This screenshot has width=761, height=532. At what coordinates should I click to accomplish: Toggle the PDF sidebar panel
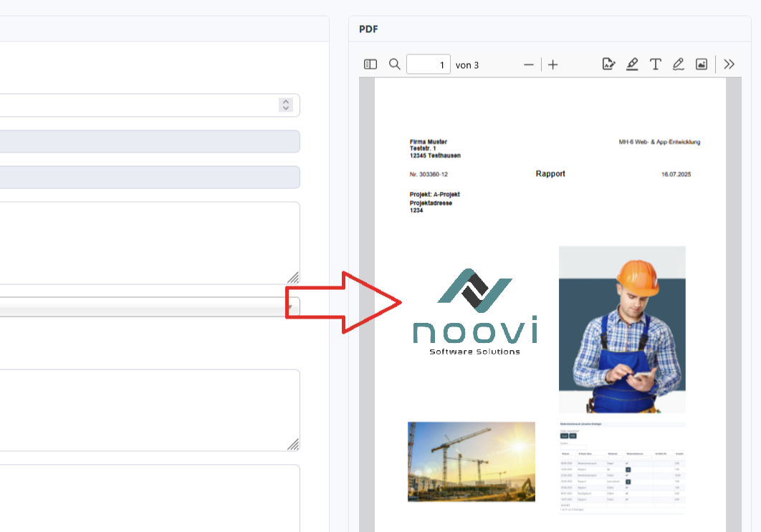[x=370, y=64]
